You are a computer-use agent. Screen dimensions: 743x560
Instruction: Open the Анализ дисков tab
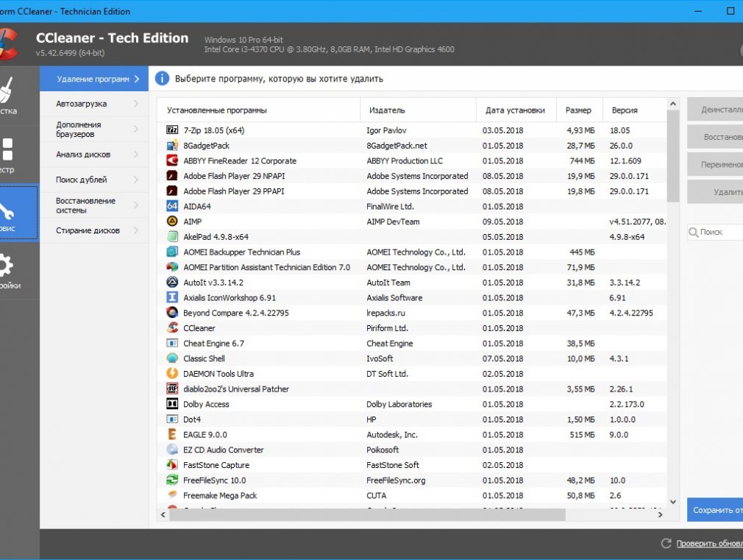click(94, 154)
